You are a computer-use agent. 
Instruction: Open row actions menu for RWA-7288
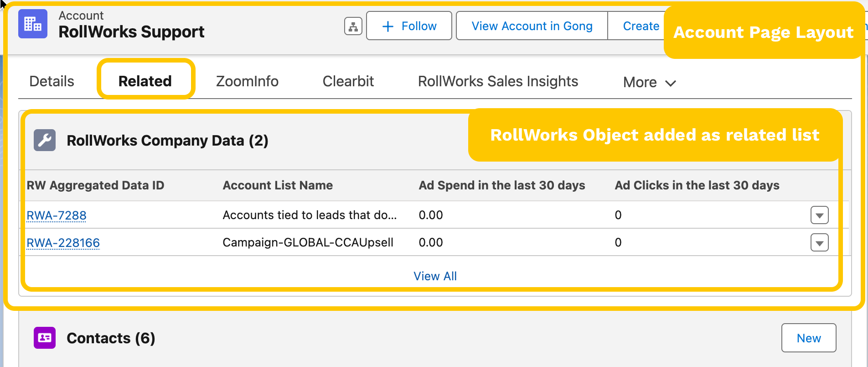pyautogui.click(x=819, y=215)
